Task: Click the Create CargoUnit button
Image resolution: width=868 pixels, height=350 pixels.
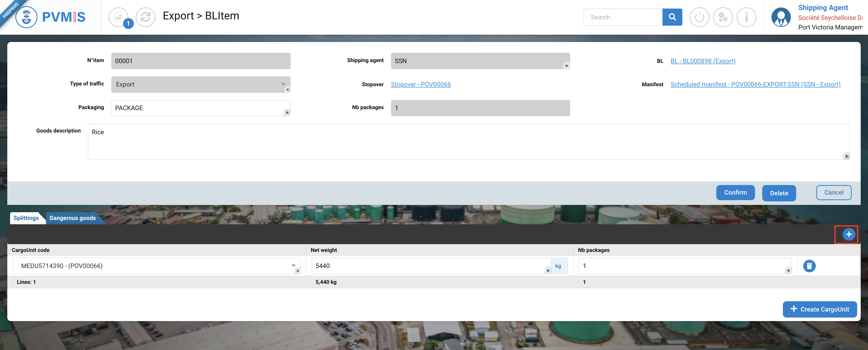Action: 820,309
